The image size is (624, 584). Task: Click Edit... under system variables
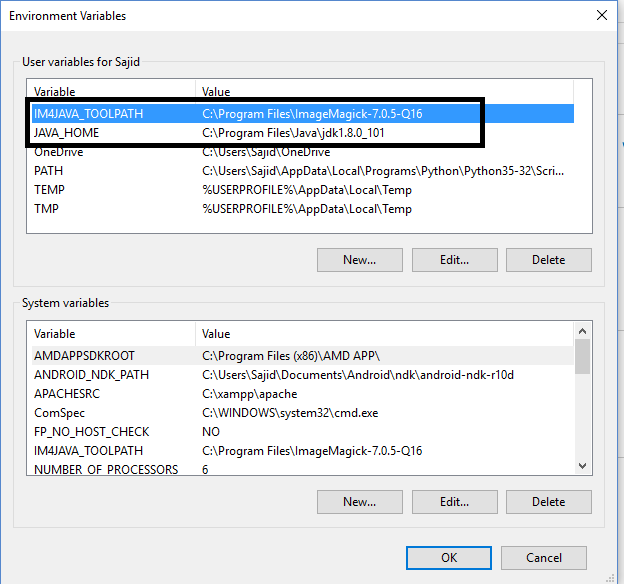[454, 502]
